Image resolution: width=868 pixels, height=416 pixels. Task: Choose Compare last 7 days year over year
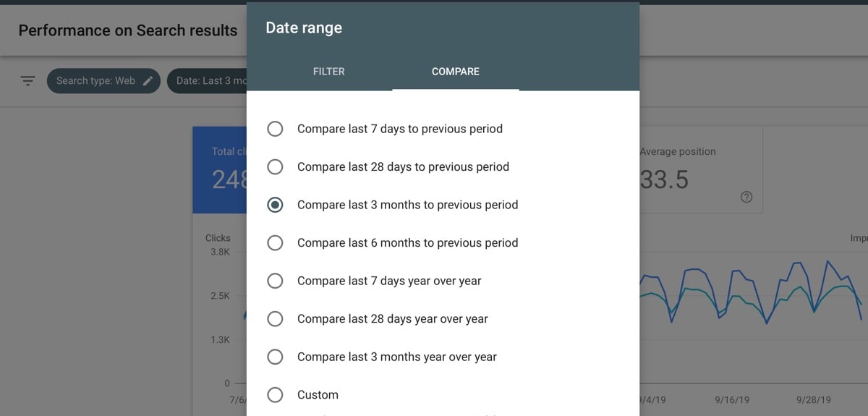point(275,281)
